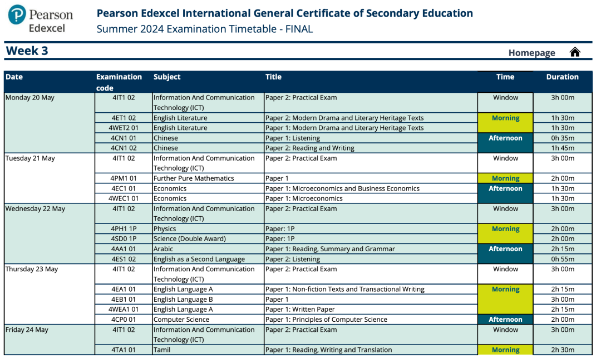This screenshot has height=364, width=601.
Task: Click the Morning label for Further Pure Mathematics
Action: (505, 178)
